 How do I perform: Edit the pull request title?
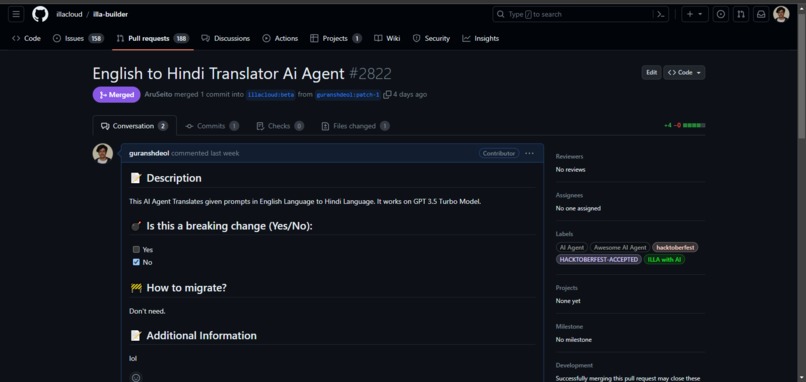click(x=651, y=72)
